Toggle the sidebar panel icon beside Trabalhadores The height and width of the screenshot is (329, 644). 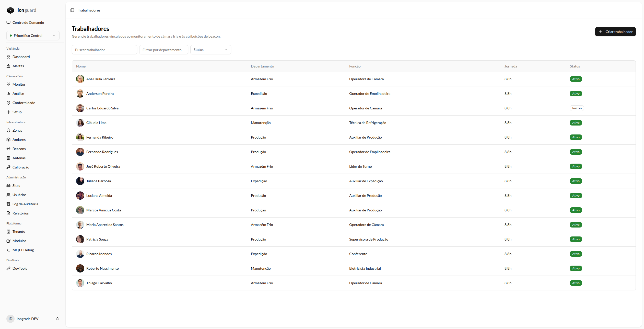click(x=72, y=10)
